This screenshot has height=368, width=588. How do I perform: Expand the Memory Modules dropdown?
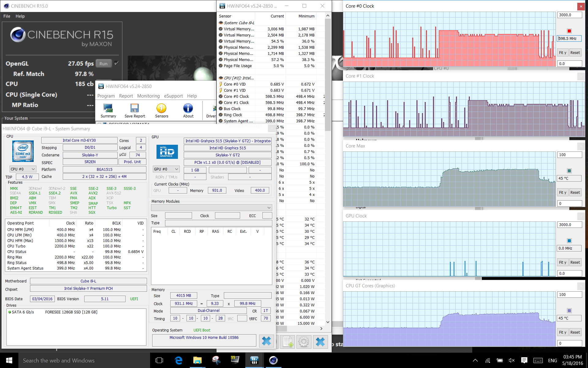point(211,208)
